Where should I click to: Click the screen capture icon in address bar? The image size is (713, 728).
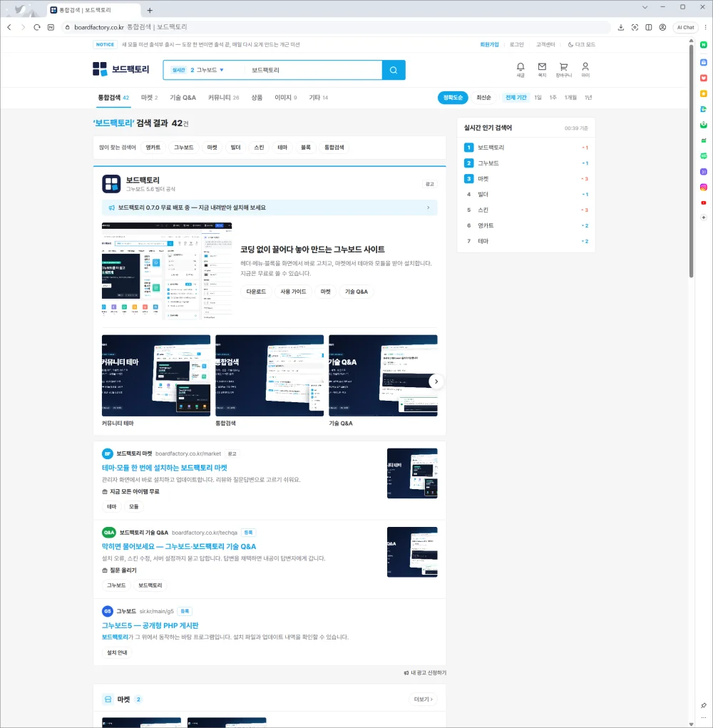[635, 27]
